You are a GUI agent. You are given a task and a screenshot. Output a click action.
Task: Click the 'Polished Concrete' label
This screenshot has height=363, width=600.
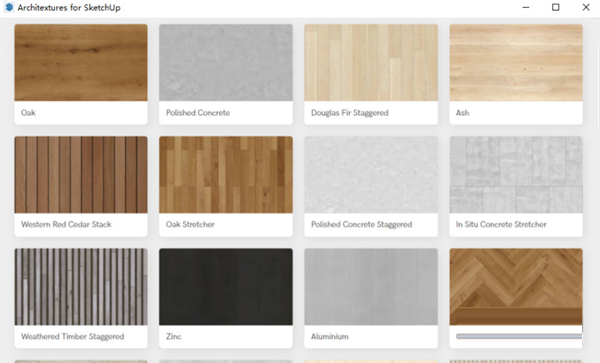(x=198, y=113)
